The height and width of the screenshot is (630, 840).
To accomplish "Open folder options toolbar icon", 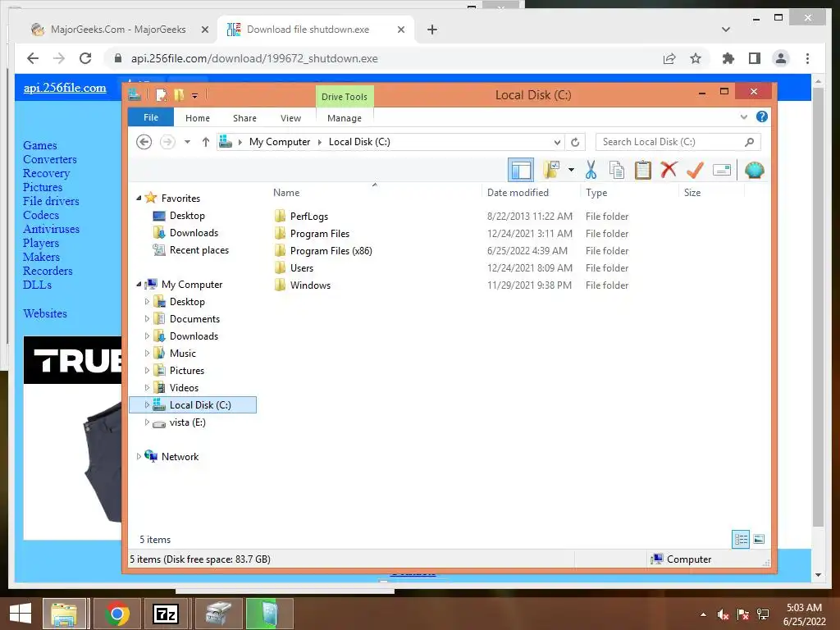I will (x=550, y=170).
